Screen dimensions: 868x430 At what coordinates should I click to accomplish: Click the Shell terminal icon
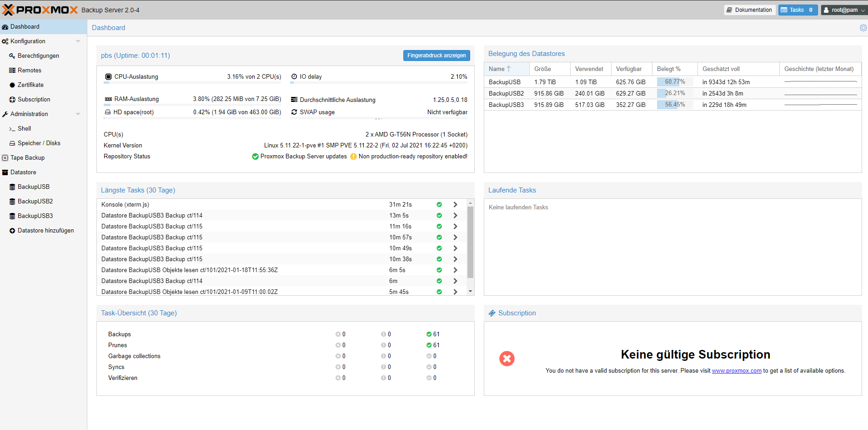[x=12, y=129]
